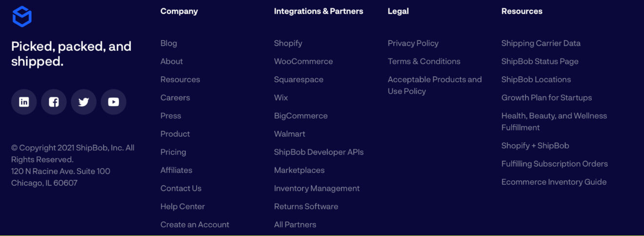The image size is (644, 236).
Task: View the Careers page
Action: [x=175, y=97]
